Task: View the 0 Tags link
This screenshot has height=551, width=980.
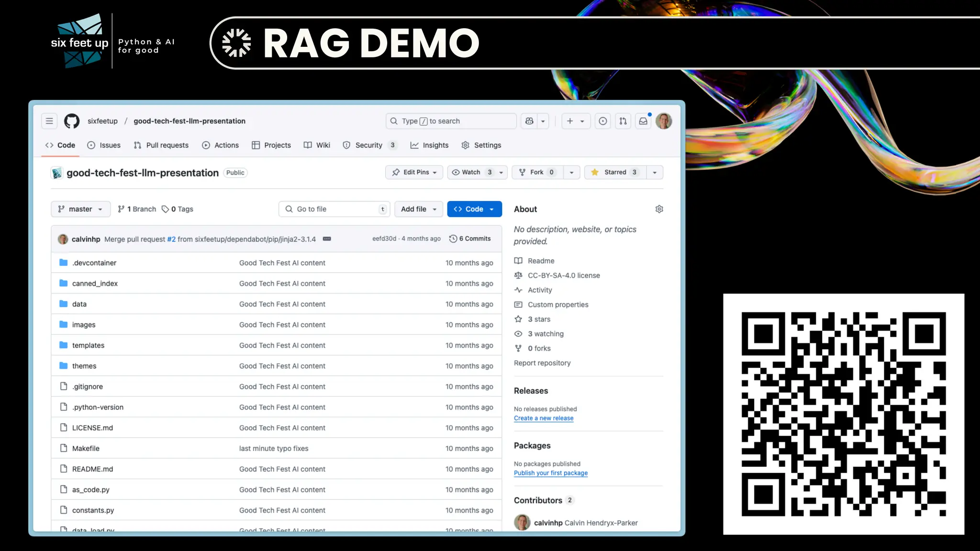Action: tap(178, 209)
